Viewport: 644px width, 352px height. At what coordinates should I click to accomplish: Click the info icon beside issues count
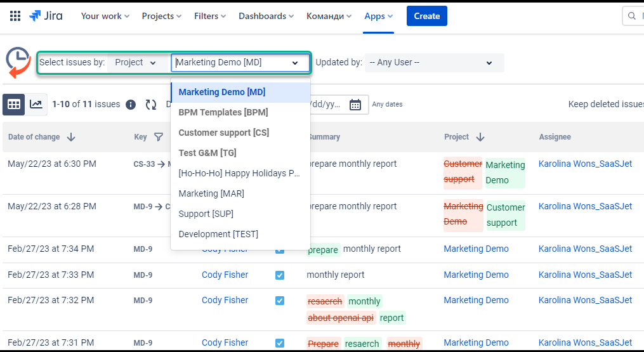click(131, 105)
